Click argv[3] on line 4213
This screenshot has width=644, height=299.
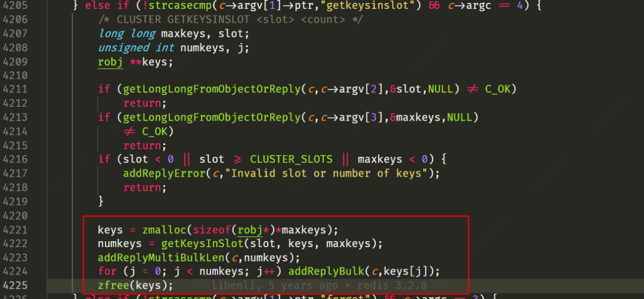[x=358, y=118]
